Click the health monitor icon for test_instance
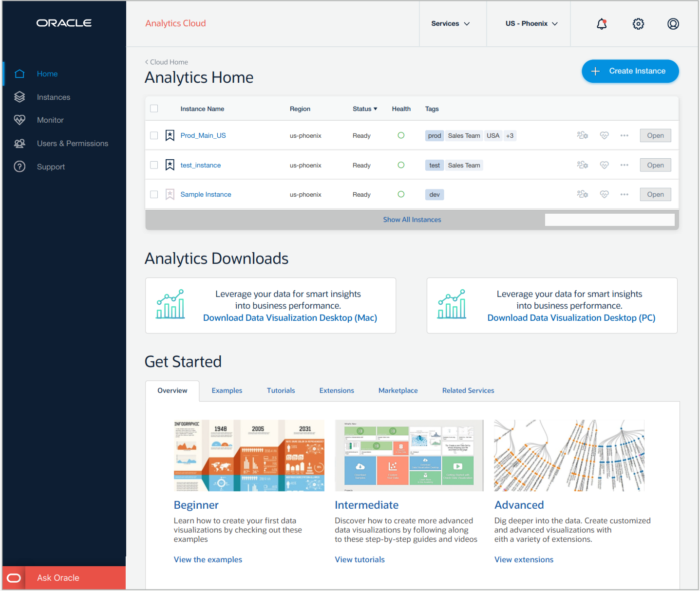700x591 pixels. (x=604, y=165)
